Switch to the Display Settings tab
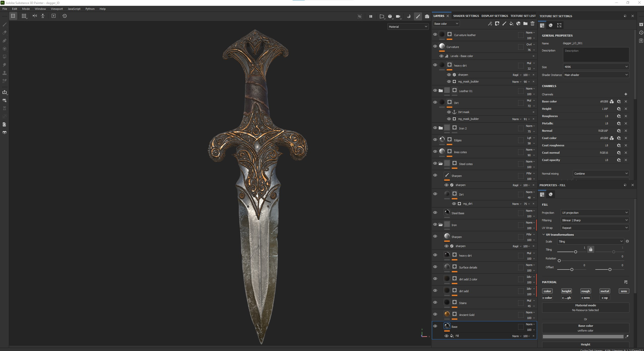 pos(495,16)
